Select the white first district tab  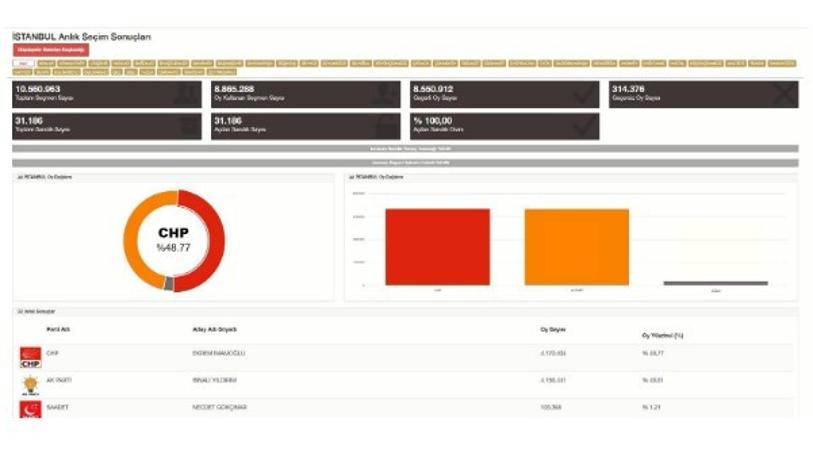click(x=22, y=63)
